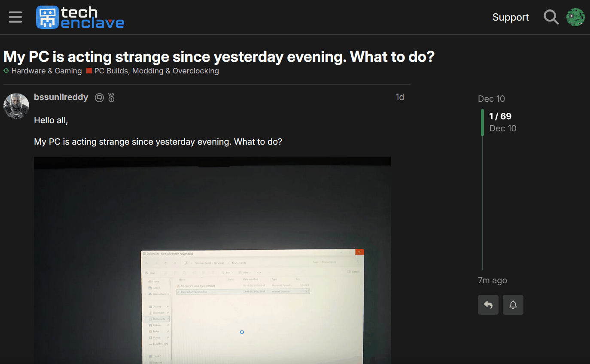Screen dimensions: 590x364
Task: Click the chat bubble badge beside bssunilreddy
Action: [99, 98]
